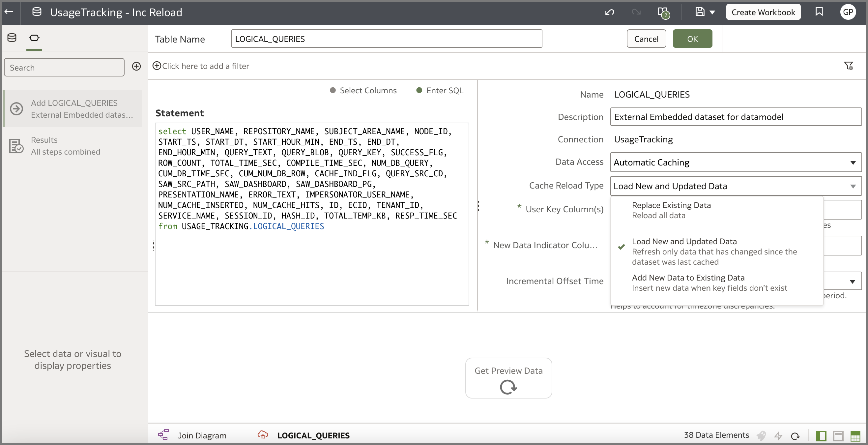Click the OK button to confirm
The image size is (868, 445).
(692, 39)
